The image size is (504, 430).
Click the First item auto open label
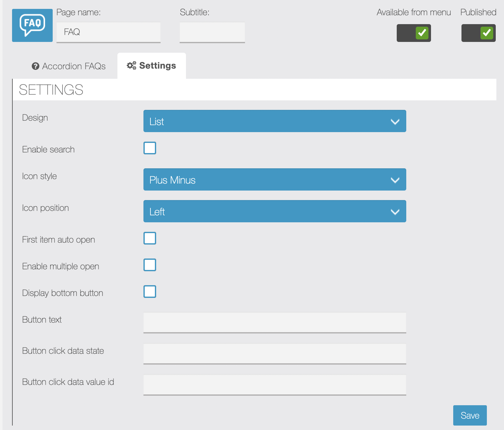pyautogui.click(x=59, y=240)
